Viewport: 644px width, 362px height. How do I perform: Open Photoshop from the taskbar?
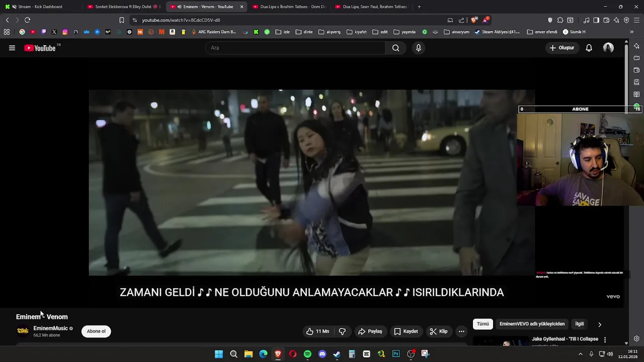coord(396,354)
